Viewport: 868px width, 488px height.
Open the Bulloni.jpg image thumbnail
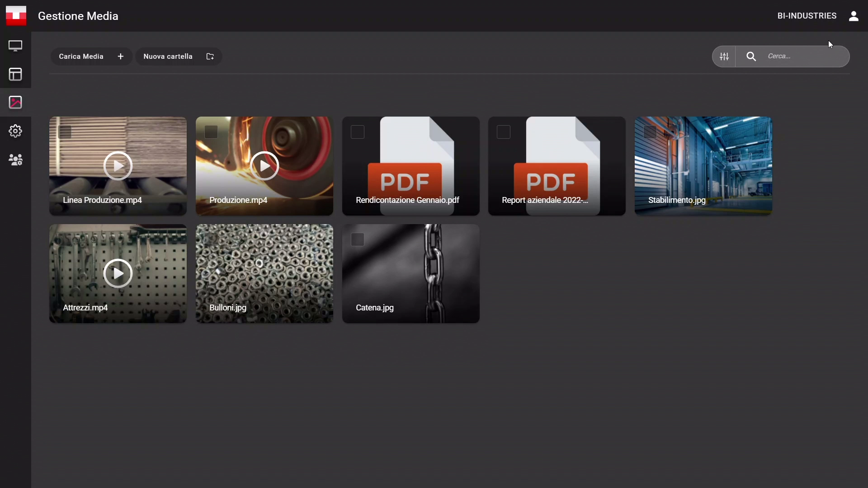click(x=264, y=273)
